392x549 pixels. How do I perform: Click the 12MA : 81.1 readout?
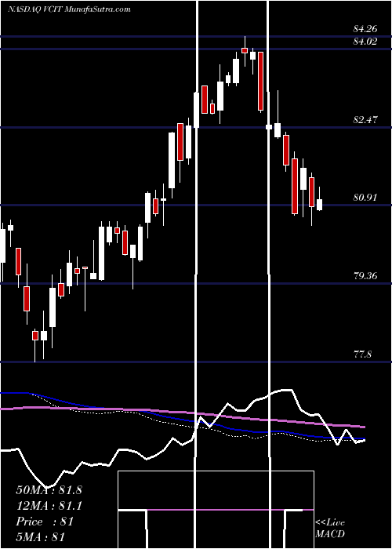coord(49,506)
